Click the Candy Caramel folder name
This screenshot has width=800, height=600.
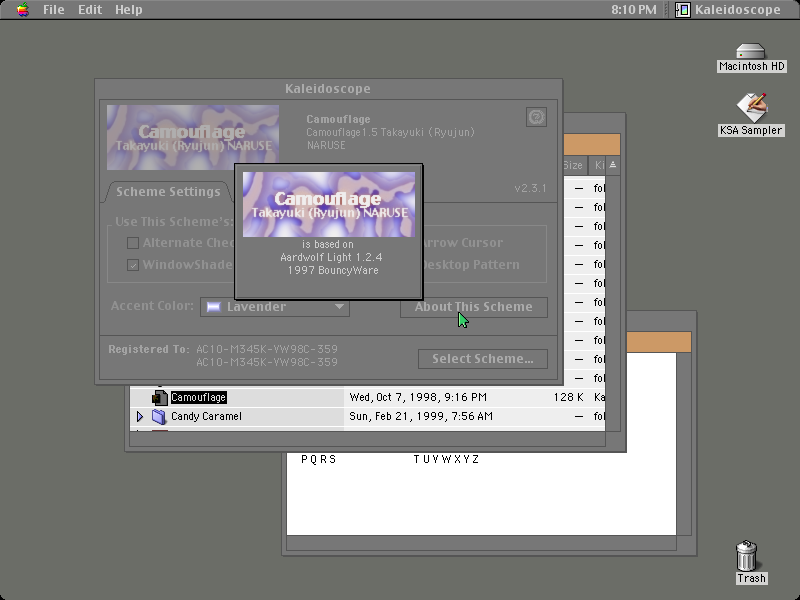point(206,417)
